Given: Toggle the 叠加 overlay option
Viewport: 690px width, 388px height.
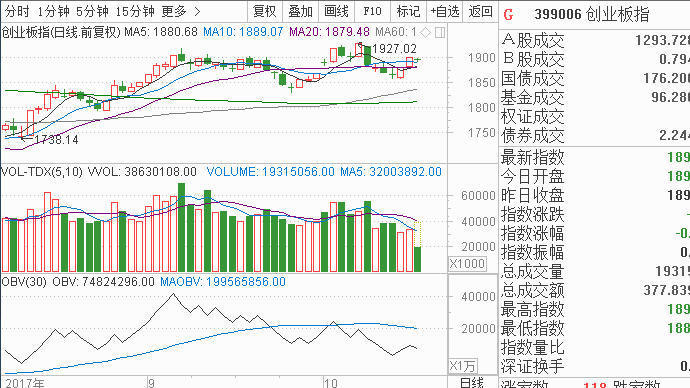Looking at the screenshot, I should [x=301, y=11].
